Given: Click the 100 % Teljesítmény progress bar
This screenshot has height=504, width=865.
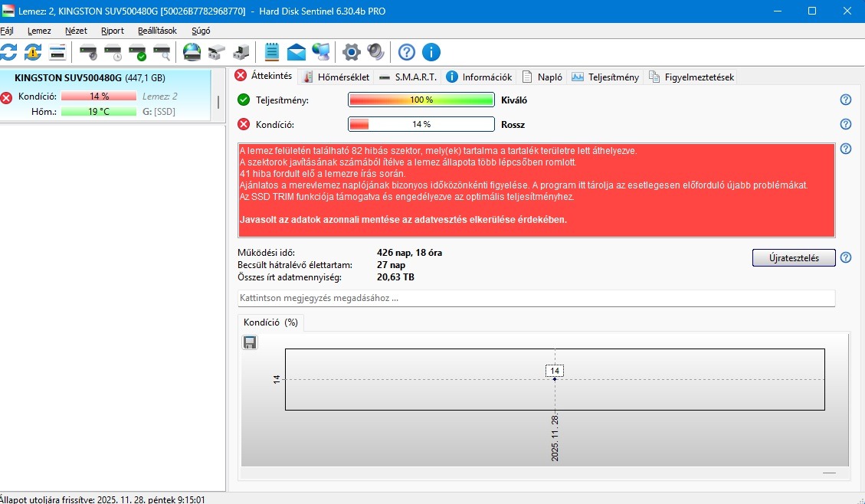Looking at the screenshot, I should coord(421,100).
